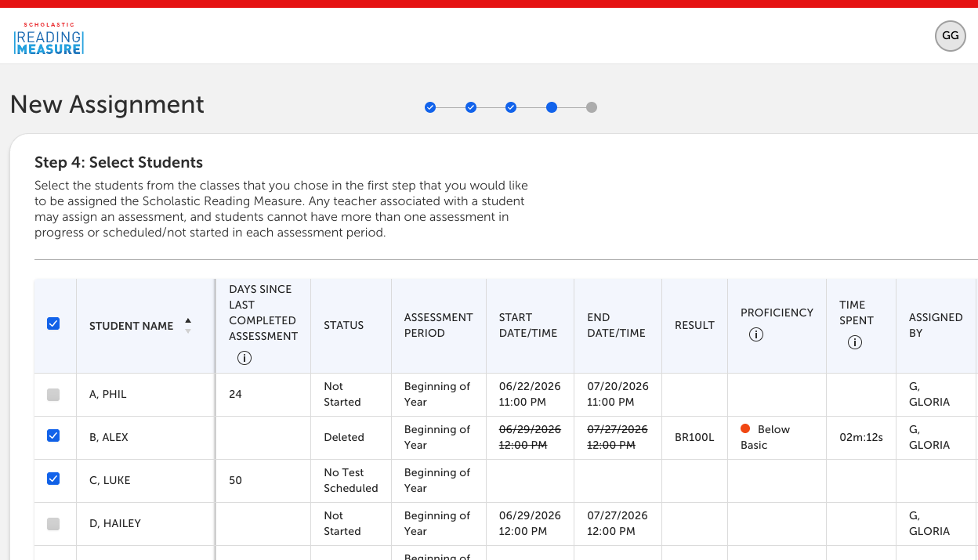Click the current fourth step indicator

coord(552,107)
